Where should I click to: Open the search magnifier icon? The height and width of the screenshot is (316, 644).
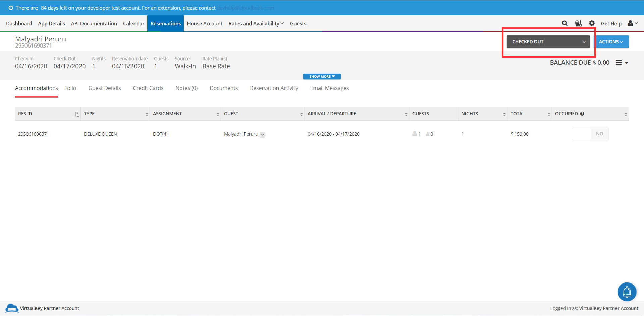pyautogui.click(x=565, y=23)
